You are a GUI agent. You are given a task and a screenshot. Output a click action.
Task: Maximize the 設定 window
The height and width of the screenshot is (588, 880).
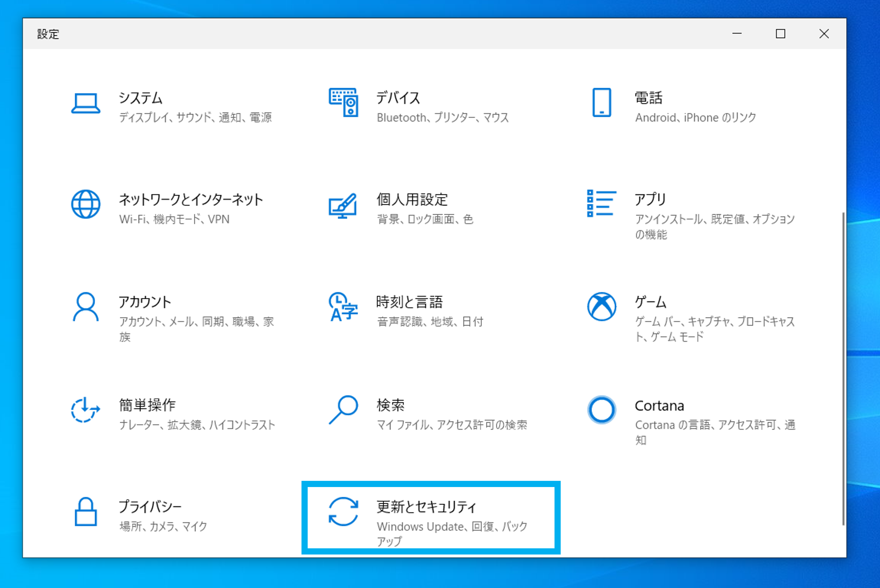tap(780, 34)
